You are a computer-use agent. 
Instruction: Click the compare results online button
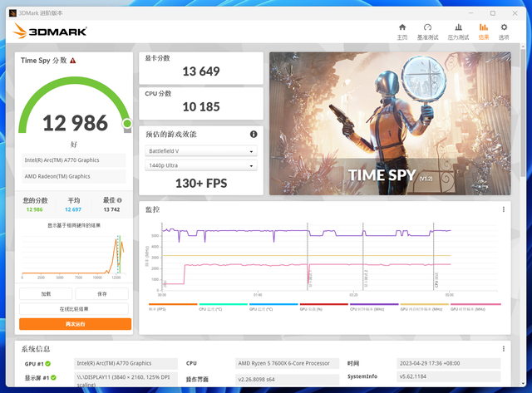tap(74, 309)
